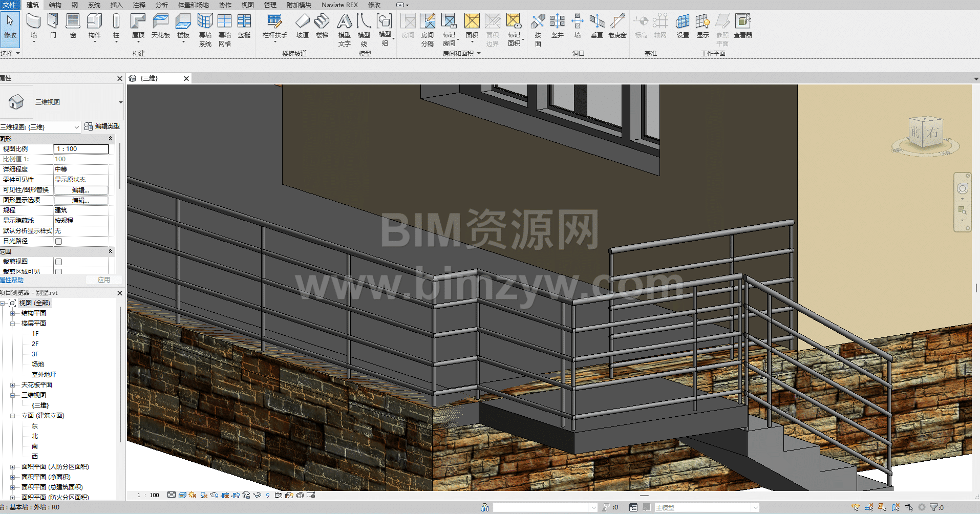
Task: Collapse the Floor Plans (楼层平面) tree node
Action: pos(13,324)
